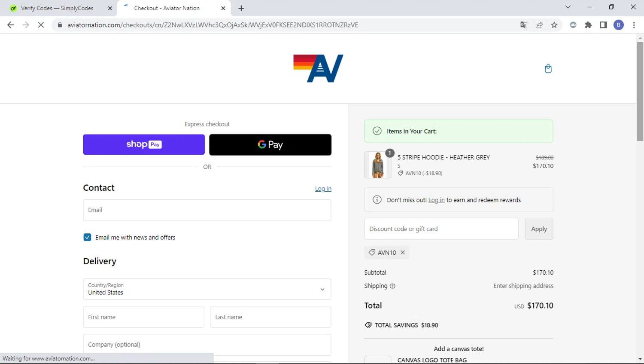Open a new browser tab
Image resolution: width=644 pixels, height=364 pixels.
click(241, 8)
